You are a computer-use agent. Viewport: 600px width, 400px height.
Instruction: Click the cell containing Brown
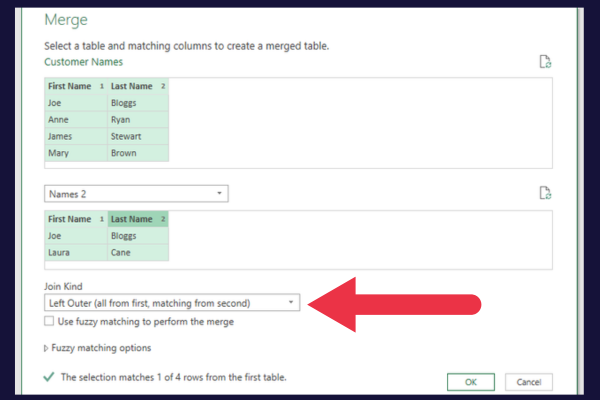138,153
